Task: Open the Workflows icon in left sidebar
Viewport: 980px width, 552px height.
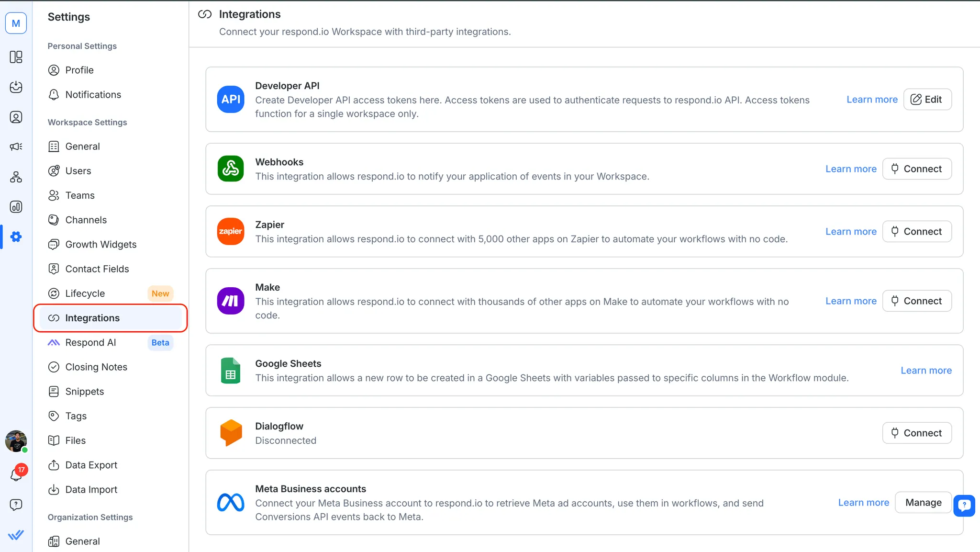Action: tap(16, 177)
